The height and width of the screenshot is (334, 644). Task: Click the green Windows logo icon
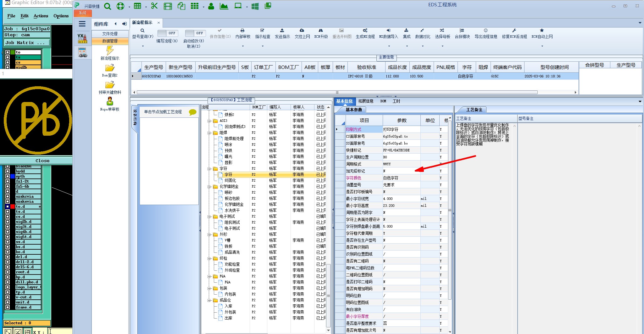(255, 6)
